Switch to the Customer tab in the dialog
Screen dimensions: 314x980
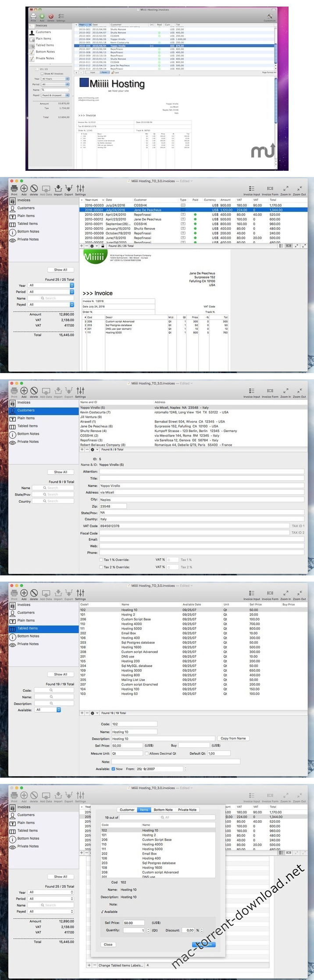coord(127,810)
